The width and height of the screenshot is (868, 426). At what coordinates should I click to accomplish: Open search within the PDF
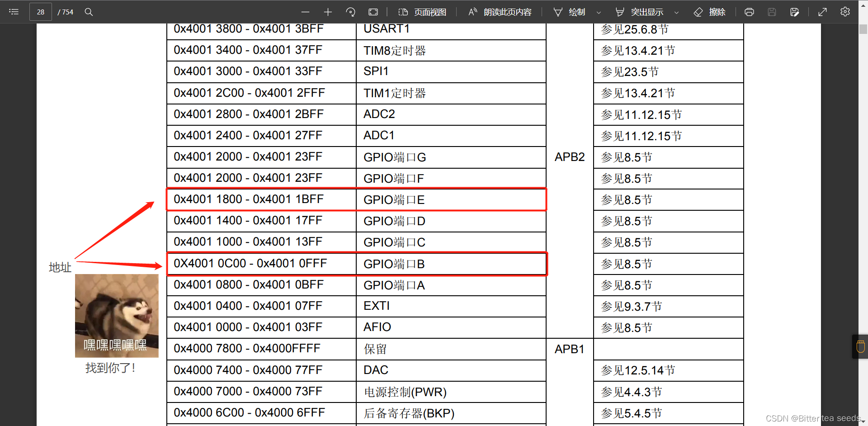pyautogui.click(x=89, y=12)
